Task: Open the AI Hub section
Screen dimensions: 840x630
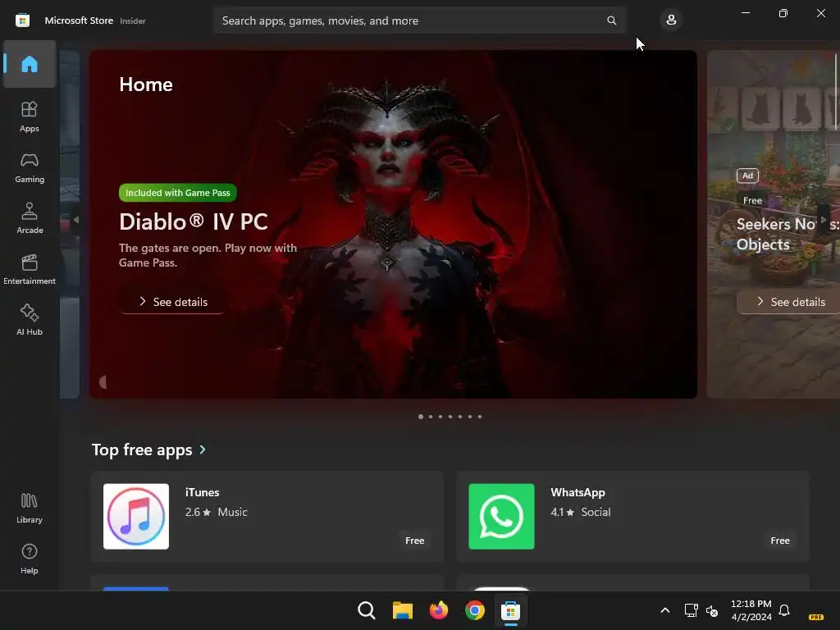Action: pyautogui.click(x=30, y=321)
